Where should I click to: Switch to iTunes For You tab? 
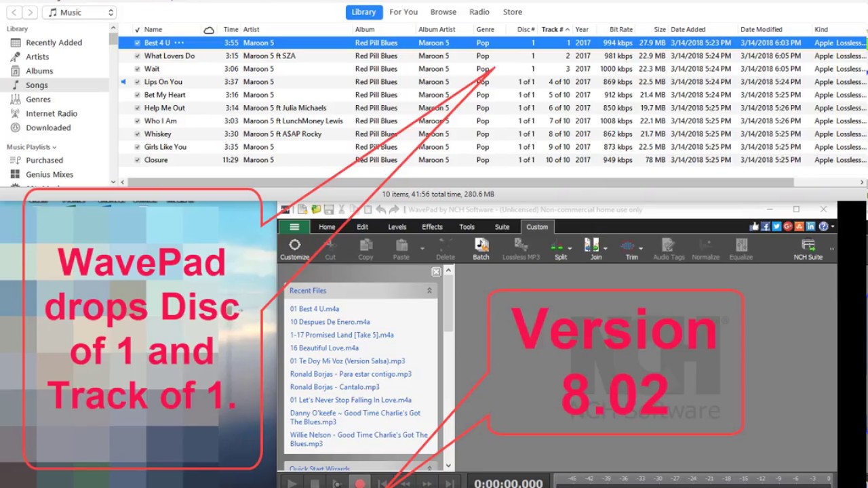pos(403,12)
